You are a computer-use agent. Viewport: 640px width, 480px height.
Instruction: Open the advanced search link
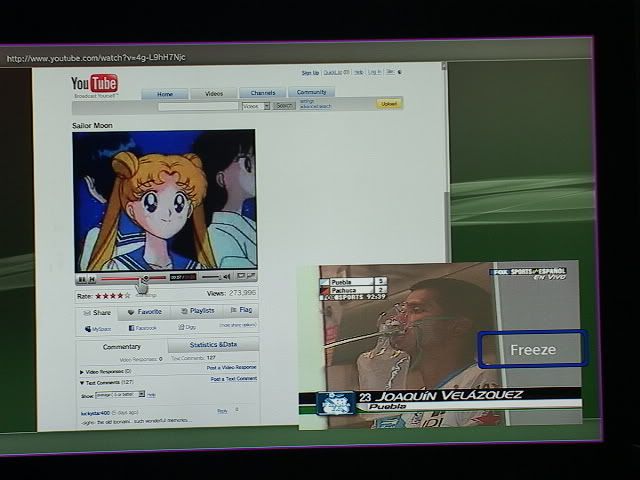(316, 107)
